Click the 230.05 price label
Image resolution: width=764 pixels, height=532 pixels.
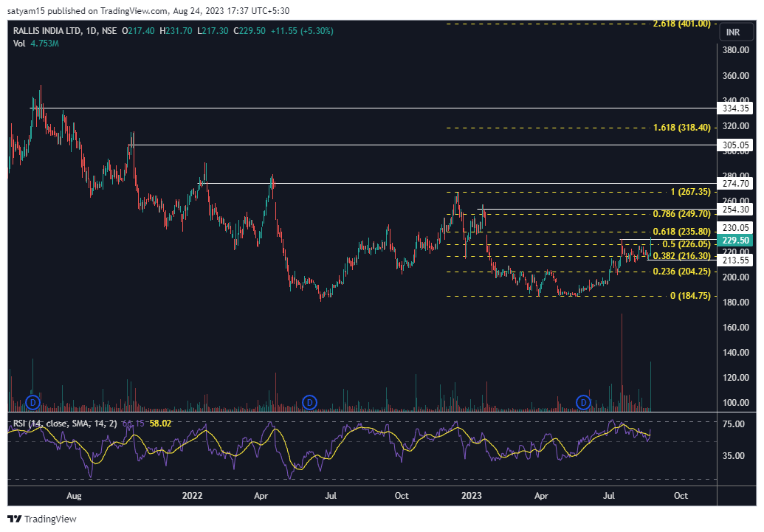tap(736, 227)
